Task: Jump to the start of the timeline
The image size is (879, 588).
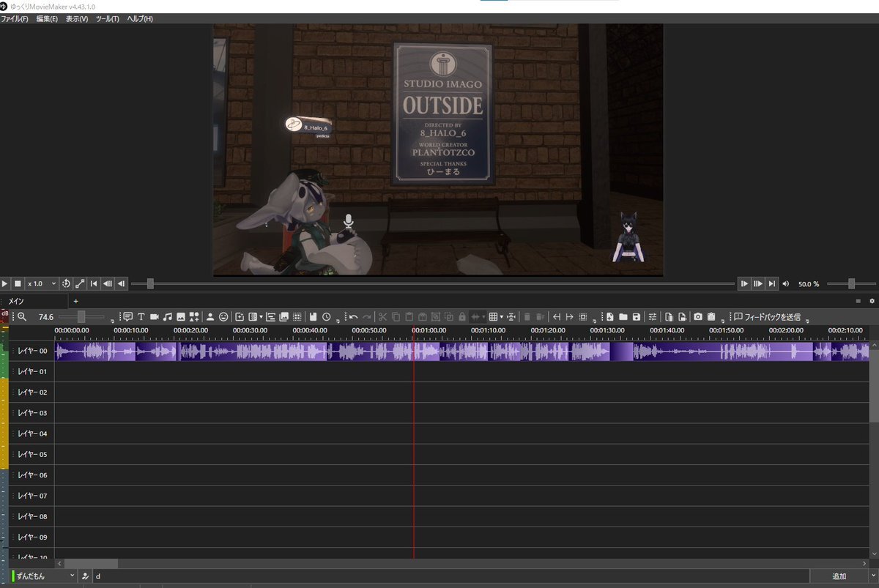Action: [94, 283]
